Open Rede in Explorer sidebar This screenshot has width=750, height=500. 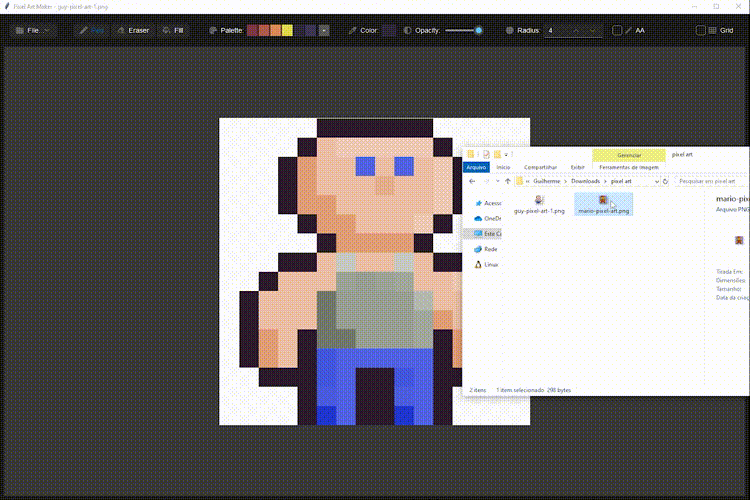click(x=486, y=249)
